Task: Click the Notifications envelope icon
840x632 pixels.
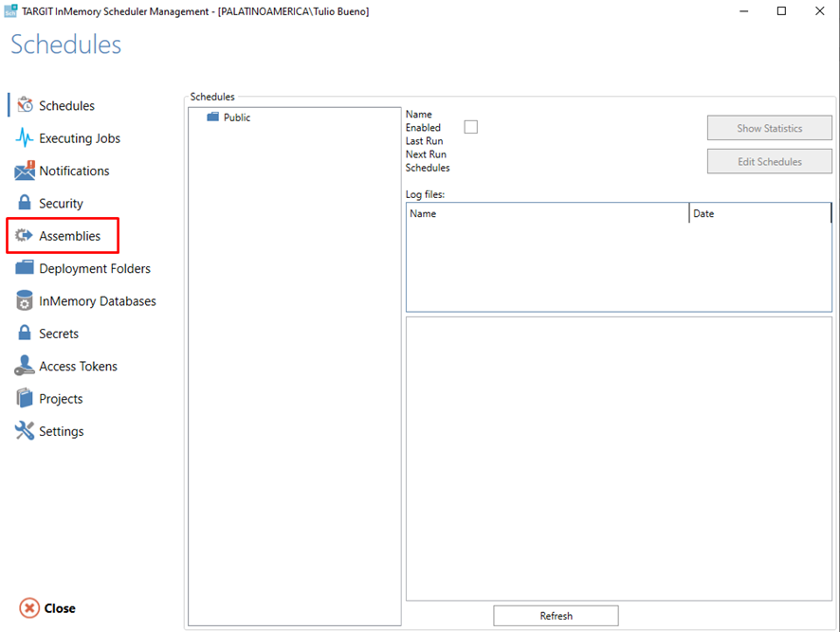Action: point(25,171)
